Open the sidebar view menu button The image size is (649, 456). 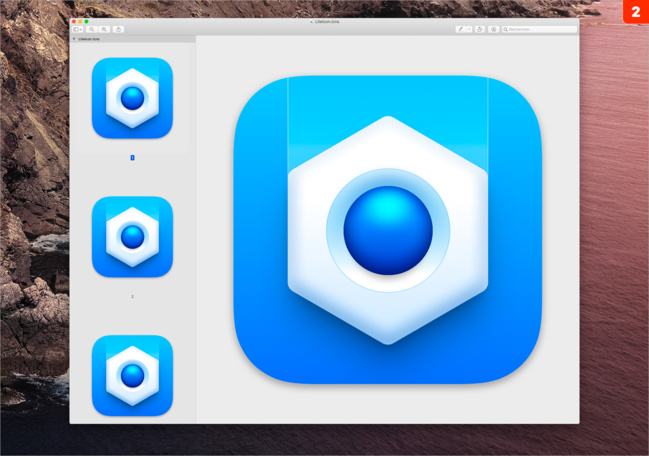(x=77, y=29)
